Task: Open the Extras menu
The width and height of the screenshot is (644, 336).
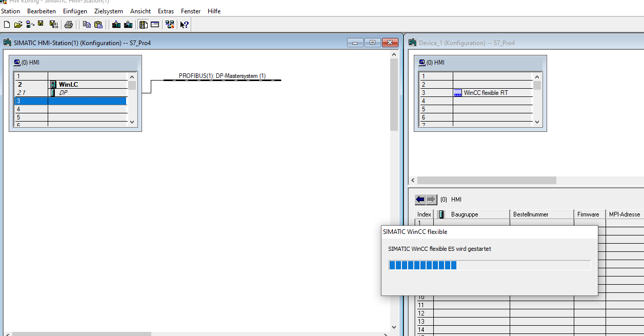Action: [166, 11]
